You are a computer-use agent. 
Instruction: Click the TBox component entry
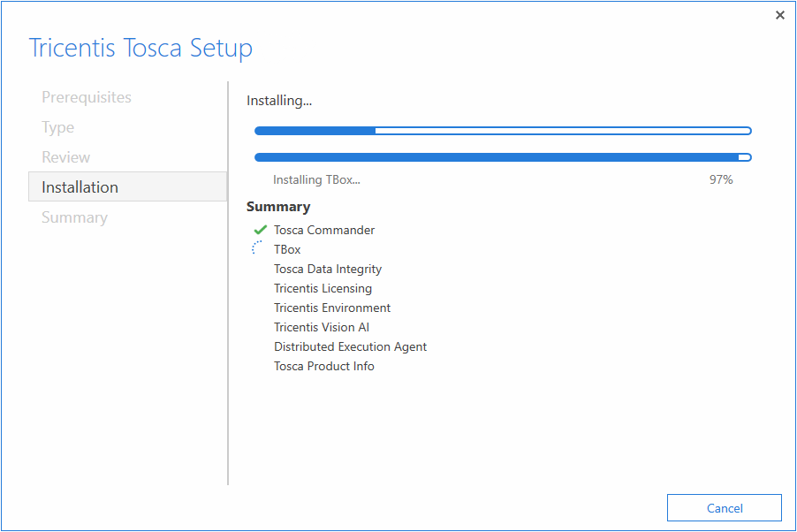point(287,249)
